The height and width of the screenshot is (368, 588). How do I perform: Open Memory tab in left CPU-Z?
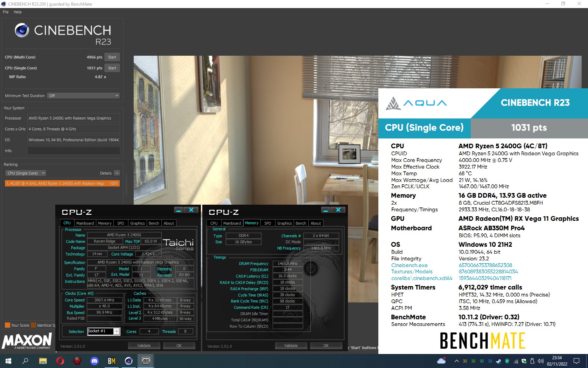[105, 223]
